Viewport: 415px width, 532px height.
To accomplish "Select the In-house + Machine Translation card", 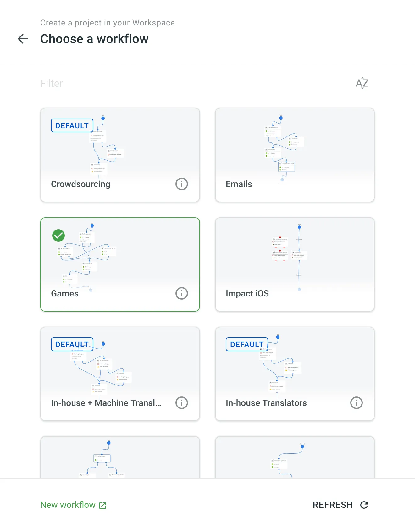I will 120,373.
